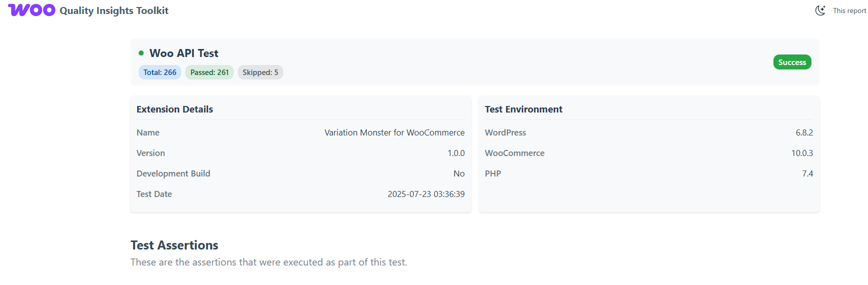This screenshot has height=285, width=868.
Task: Click the Quality Insights Toolkit title
Action: point(114,10)
